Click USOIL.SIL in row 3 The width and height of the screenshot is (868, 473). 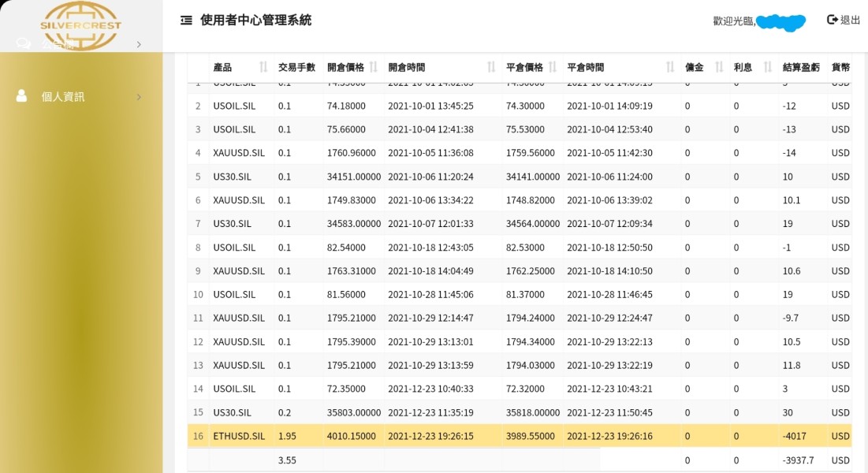[x=234, y=129]
